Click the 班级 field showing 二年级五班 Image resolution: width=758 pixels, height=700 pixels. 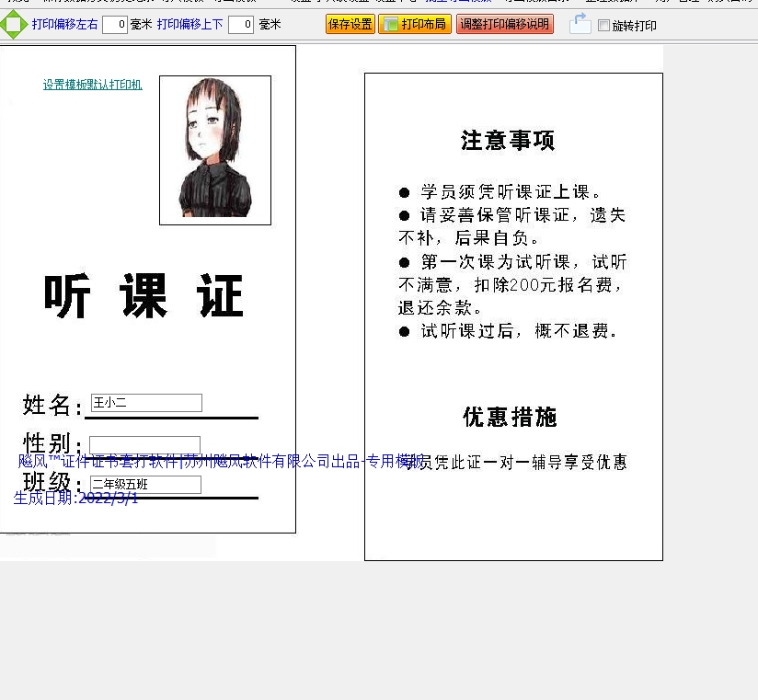point(145,485)
